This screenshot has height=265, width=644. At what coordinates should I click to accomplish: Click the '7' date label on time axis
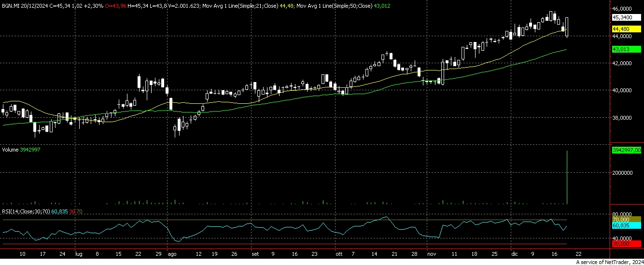click(353, 253)
